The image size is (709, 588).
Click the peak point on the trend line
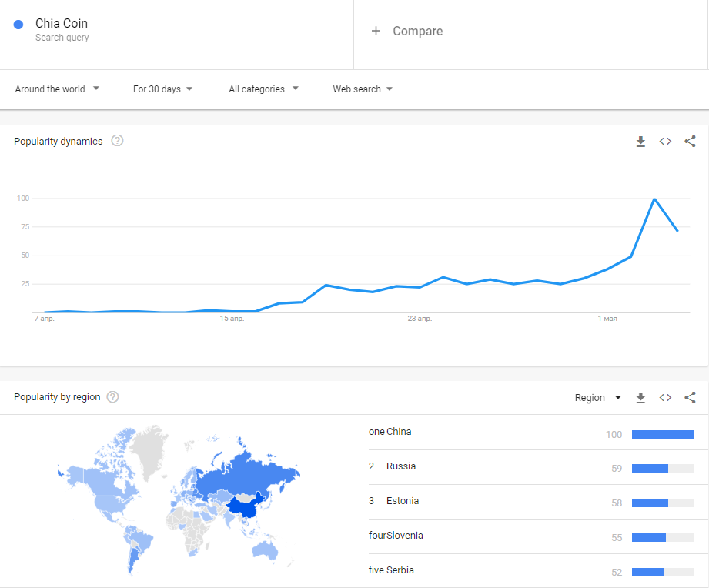(x=654, y=199)
